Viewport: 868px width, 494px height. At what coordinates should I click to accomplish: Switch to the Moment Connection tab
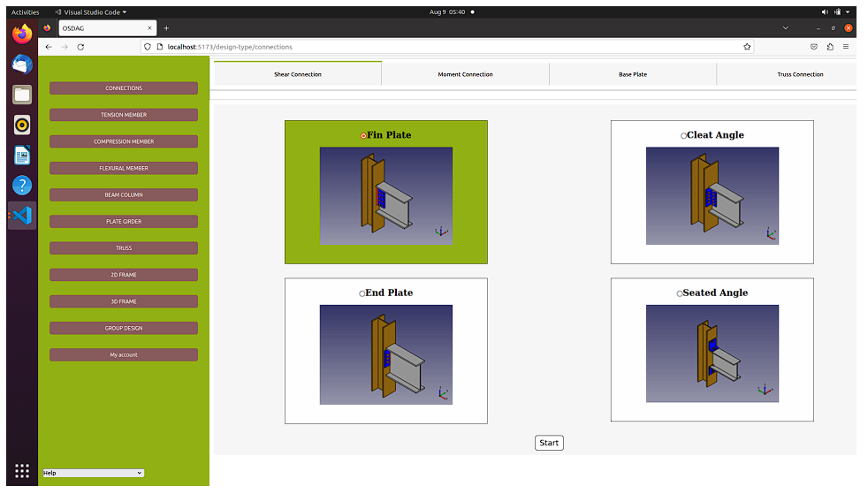(465, 74)
